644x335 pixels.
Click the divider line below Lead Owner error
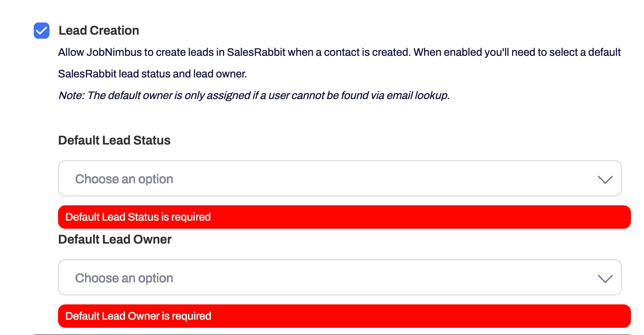coord(332,335)
